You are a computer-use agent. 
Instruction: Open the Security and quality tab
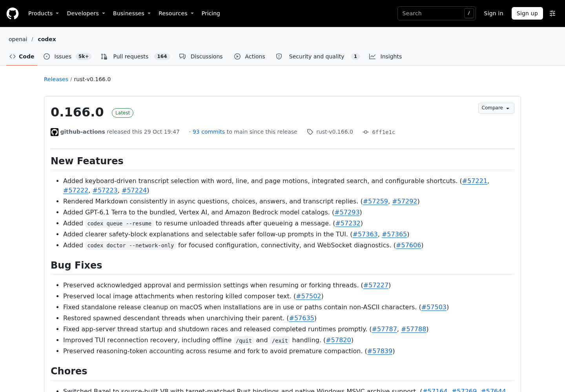pyautogui.click(x=317, y=56)
